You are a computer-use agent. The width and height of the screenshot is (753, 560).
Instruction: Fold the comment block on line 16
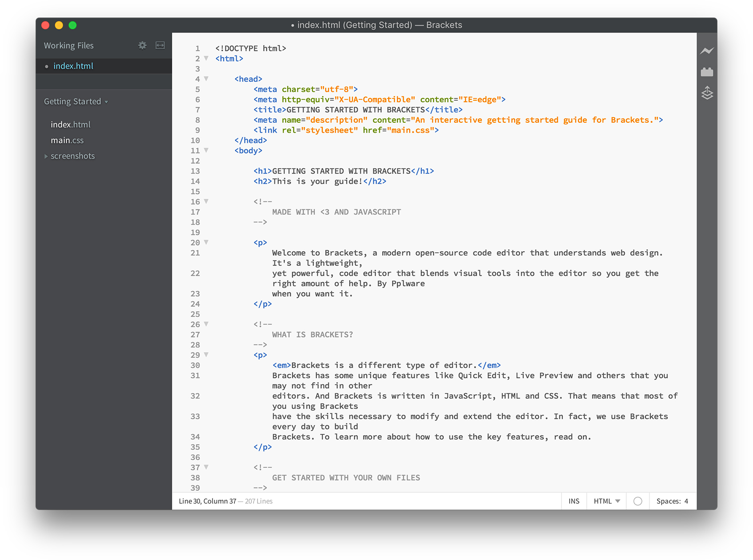pos(206,201)
